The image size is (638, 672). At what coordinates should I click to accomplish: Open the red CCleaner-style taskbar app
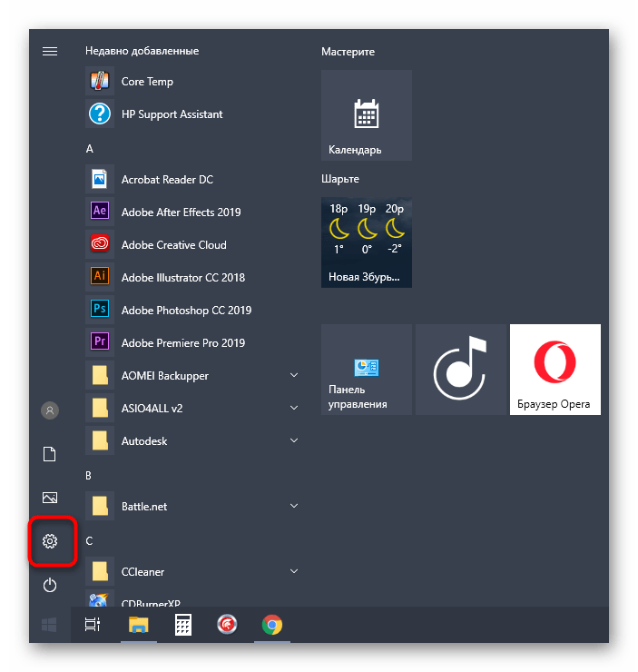point(227,625)
